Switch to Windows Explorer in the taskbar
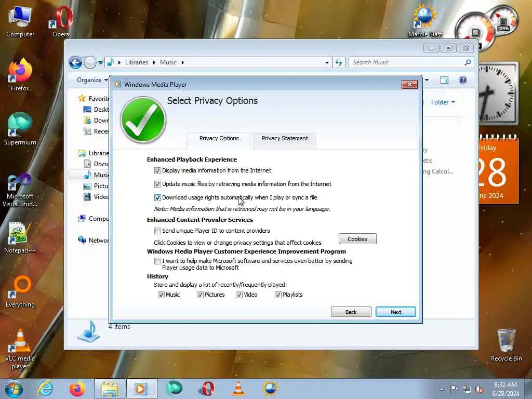This screenshot has height=399, width=532. pos(110,389)
